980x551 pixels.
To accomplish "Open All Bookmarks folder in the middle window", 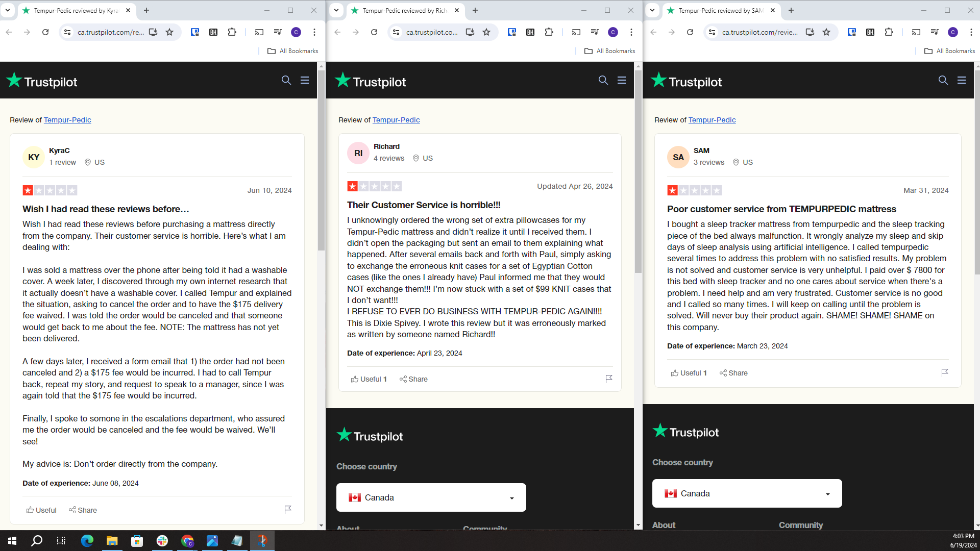I will [609, 51].
